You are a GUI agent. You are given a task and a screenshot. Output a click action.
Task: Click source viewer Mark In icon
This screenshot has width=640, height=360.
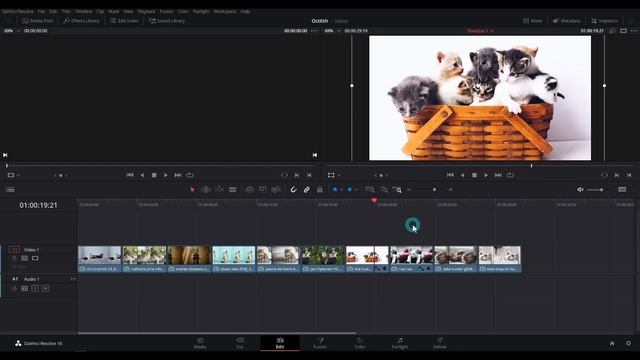click(297, 175)
